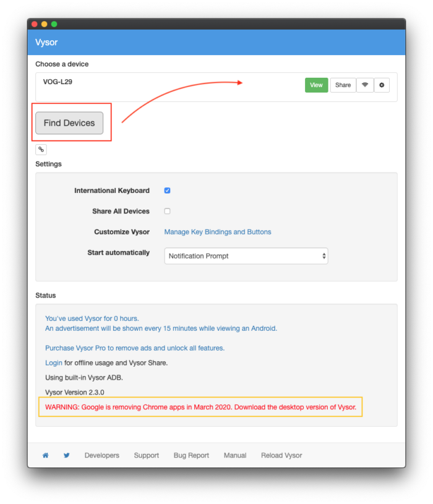Open the Manual footer link
This screenshot has width=433, height=504.
point(235,455)
